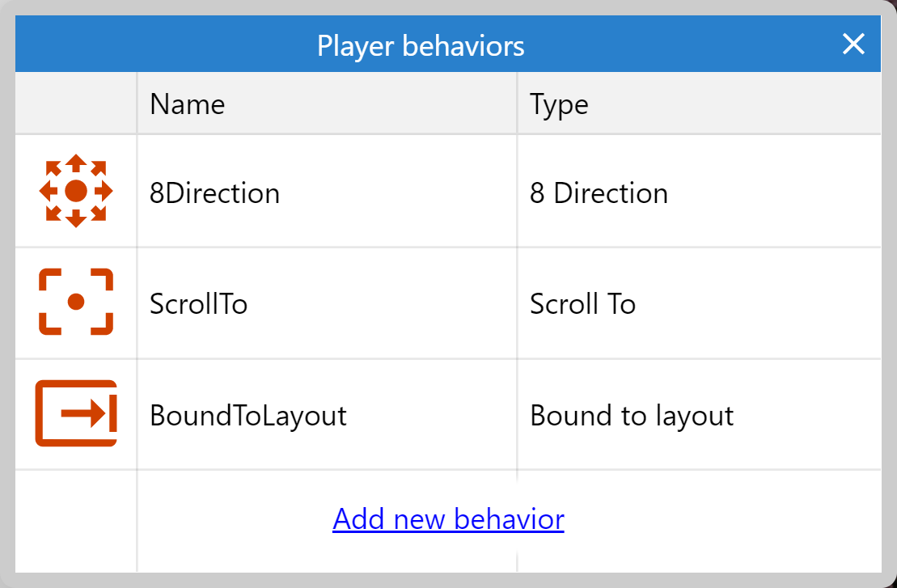The width and height of the screenshot is (897, 588).
Task: Click the ScrollTo behavior target-frame icon
Action: click(76, 302)
